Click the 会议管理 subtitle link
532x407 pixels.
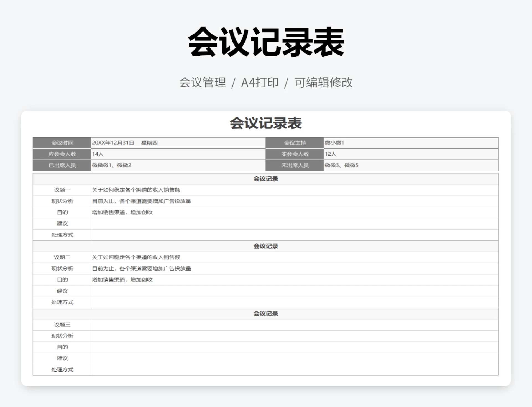click(203, 82)
